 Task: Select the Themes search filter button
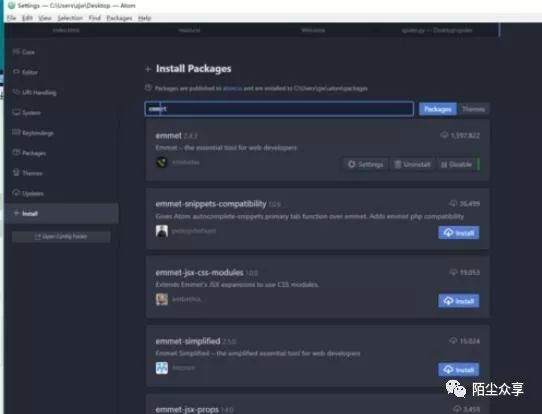tap(473, 109)
